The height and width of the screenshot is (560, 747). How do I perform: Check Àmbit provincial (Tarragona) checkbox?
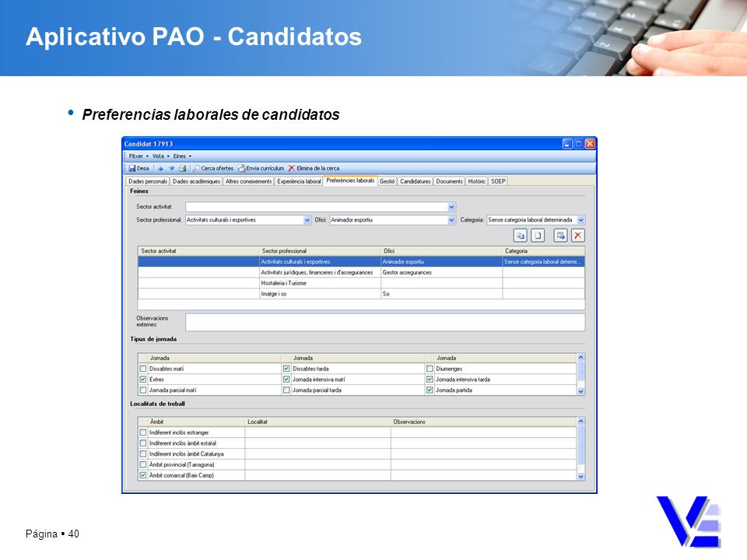click(143, 465)
